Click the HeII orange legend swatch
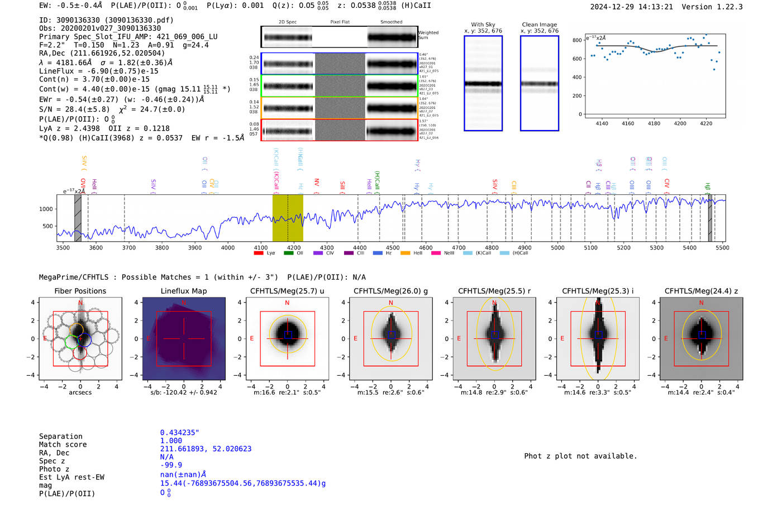The height and width of the screenshot is (532, 782). click(x=406, y=253)
